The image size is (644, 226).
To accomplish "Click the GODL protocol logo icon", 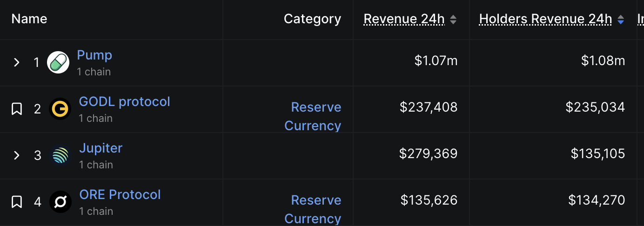I will 60,109.
